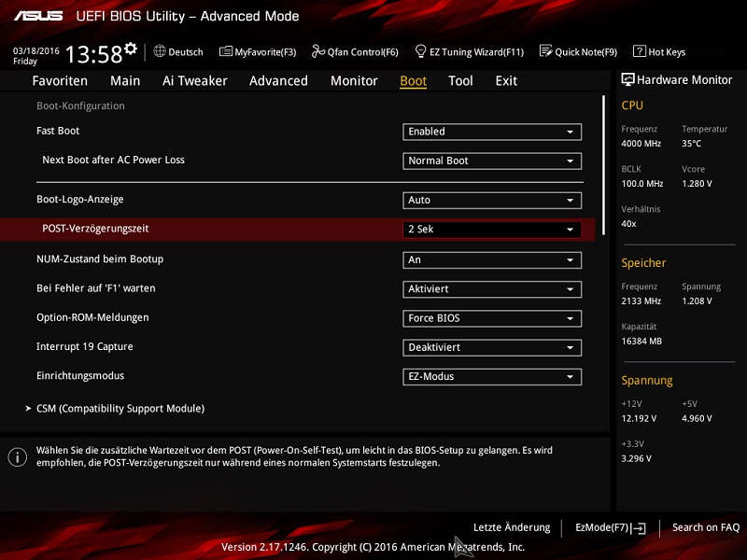Click the Speicher Frequenz 2133 MHz value
Screen dimensions: 747x560
click(641, 301)
